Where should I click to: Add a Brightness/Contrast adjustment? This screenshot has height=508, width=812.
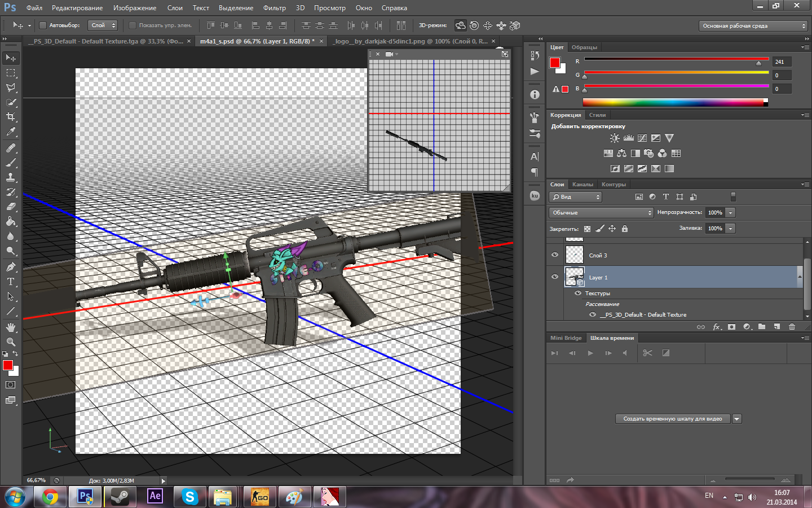click(615, 138)
